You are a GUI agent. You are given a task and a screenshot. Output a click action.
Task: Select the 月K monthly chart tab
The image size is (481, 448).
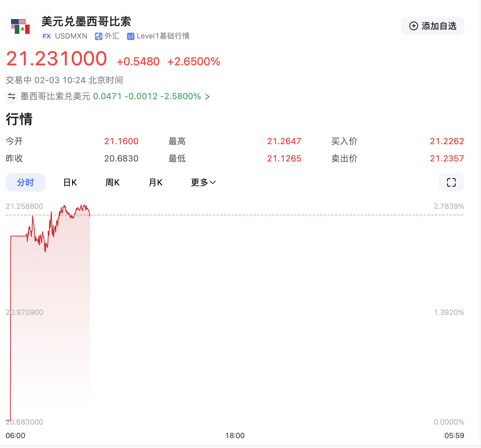[x=155, y=182]
